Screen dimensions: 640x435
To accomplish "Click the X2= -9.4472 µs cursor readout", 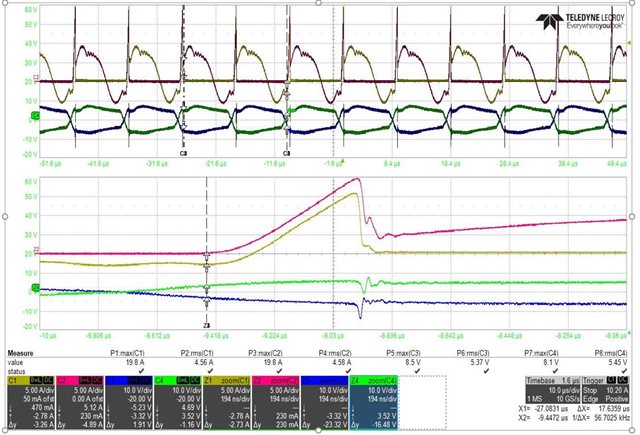I will [543, 418].
